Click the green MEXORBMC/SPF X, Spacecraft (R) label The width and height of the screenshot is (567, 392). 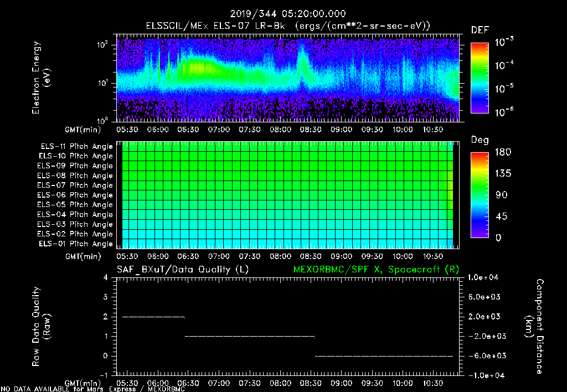(376, 270)
